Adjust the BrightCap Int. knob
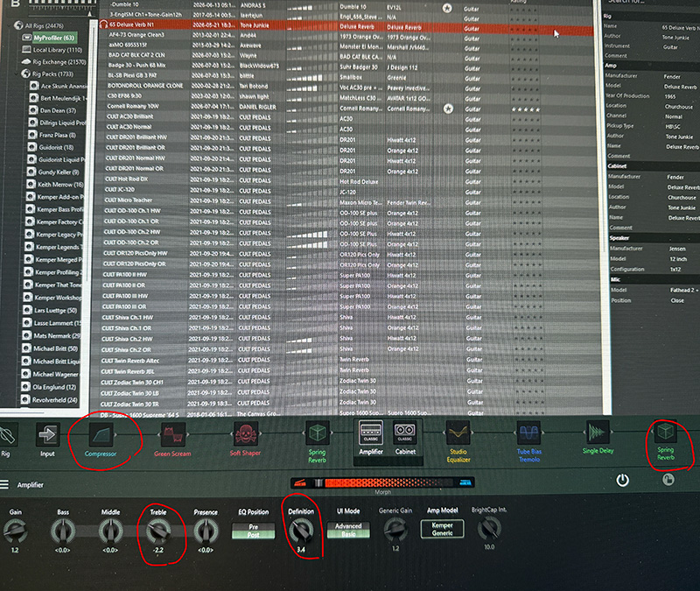This screenshot has width=700, height=591. coord(489,529)
